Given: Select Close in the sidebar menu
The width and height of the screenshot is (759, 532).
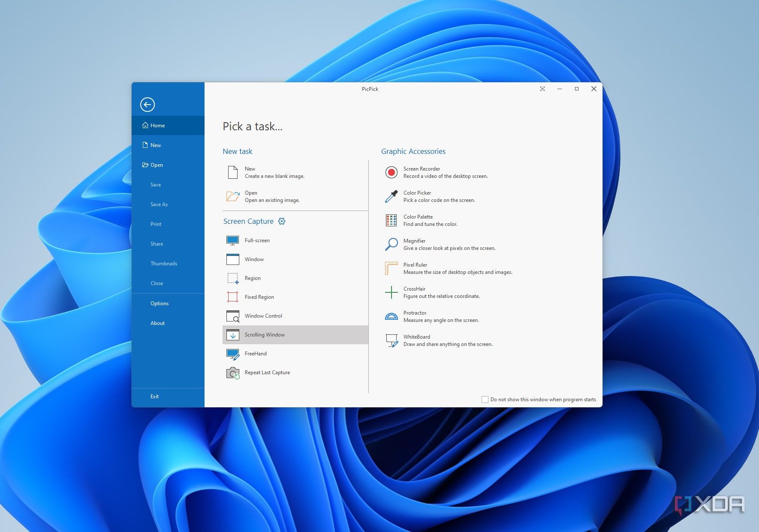Looking at the screenshot, I should [157, 283].
